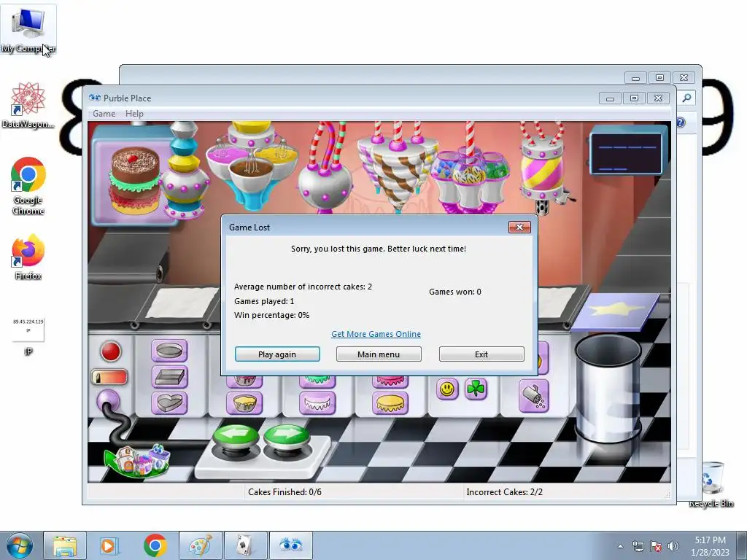This screenshot has width=747, height=560.
Task: Open the Recycle Bin
Action: [712, 484]
